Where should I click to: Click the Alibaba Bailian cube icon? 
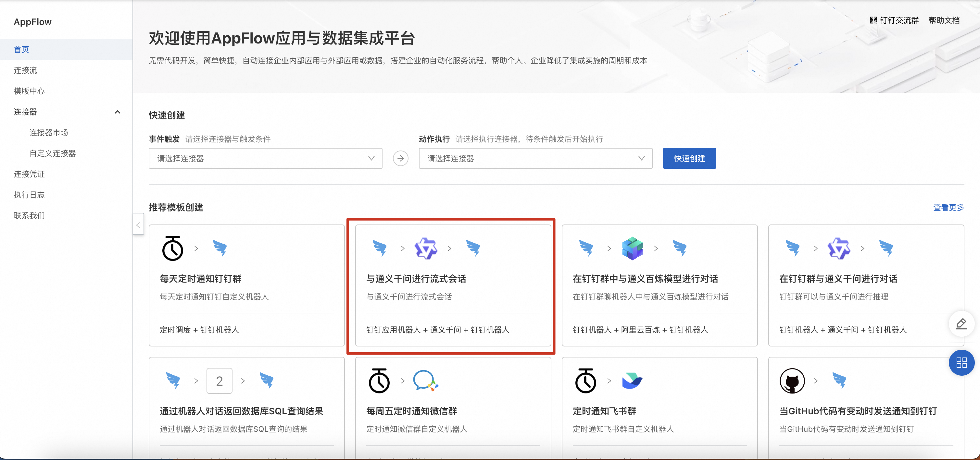point(632,248)
